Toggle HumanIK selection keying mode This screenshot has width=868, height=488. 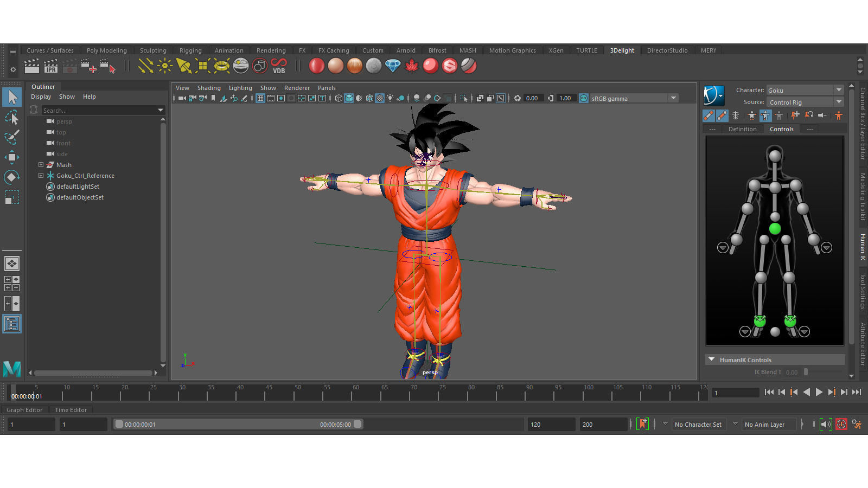click(779, 115)
